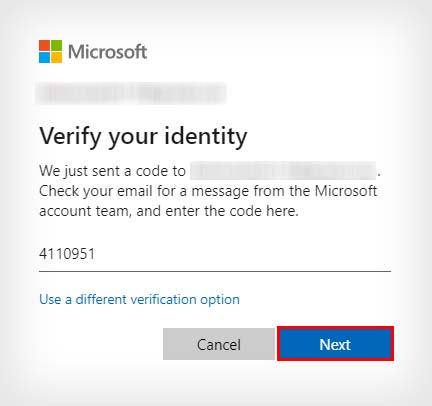
Task: Click the Microsoft four-square logo
Action: 50,51
